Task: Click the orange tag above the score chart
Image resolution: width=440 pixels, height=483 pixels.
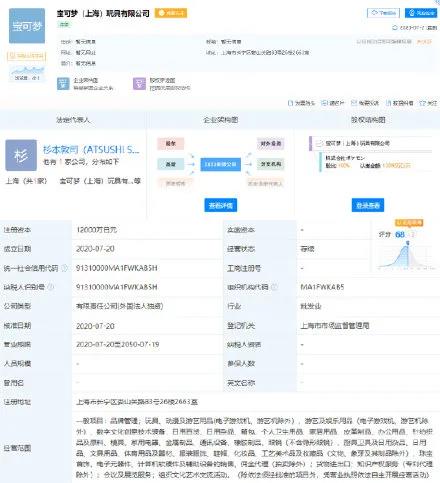Action: coord(409,223)
